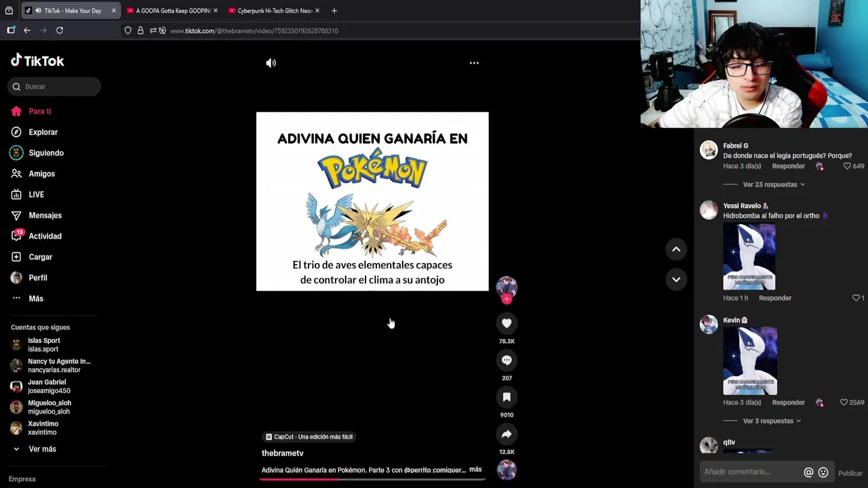Open Amigos feed
Image resolution: width=868 pixels, height=488 pixels.
(x=33, y=174)
